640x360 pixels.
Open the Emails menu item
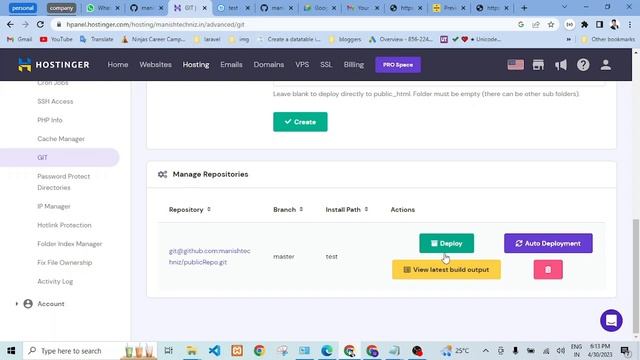coord(231,64)
